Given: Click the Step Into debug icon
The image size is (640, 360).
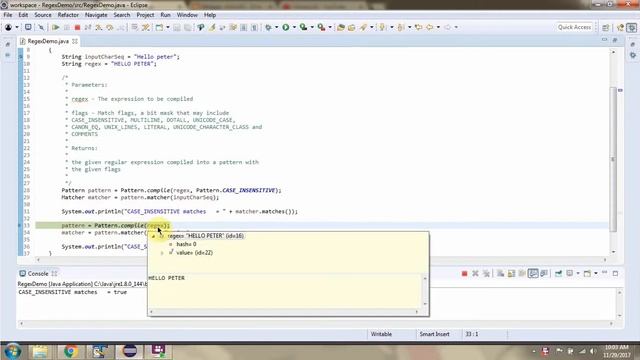Looking at the screenshot, I should coord(99,27).
